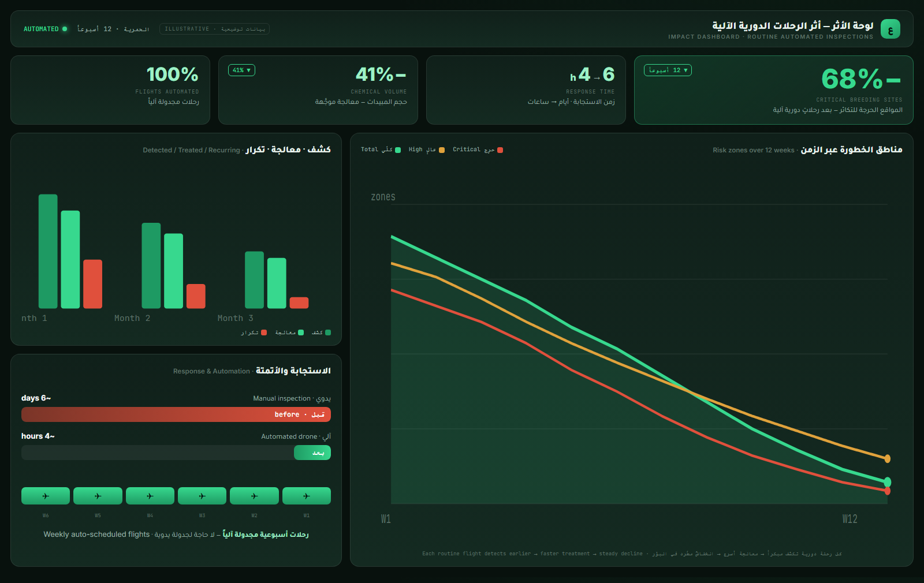Image resolution: width=924 pixels, height=583 pixels.
Task: Toggle the معالجة (treated) legend entry
Action: coord(289,332)
